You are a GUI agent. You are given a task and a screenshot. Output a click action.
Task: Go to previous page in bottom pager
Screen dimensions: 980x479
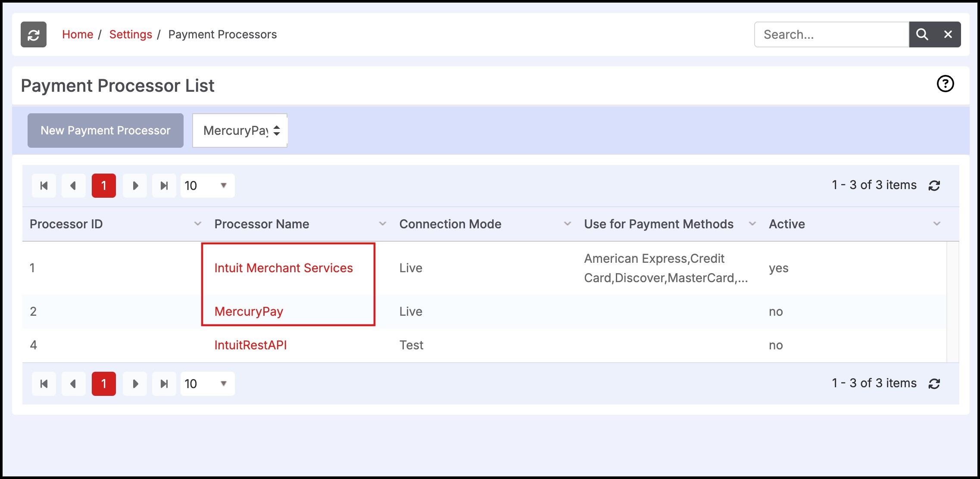73,384
